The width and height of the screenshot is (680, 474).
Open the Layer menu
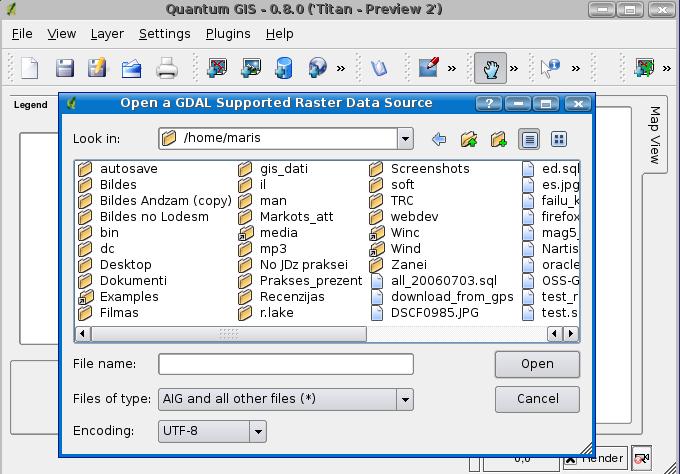[x=107, y=34]
